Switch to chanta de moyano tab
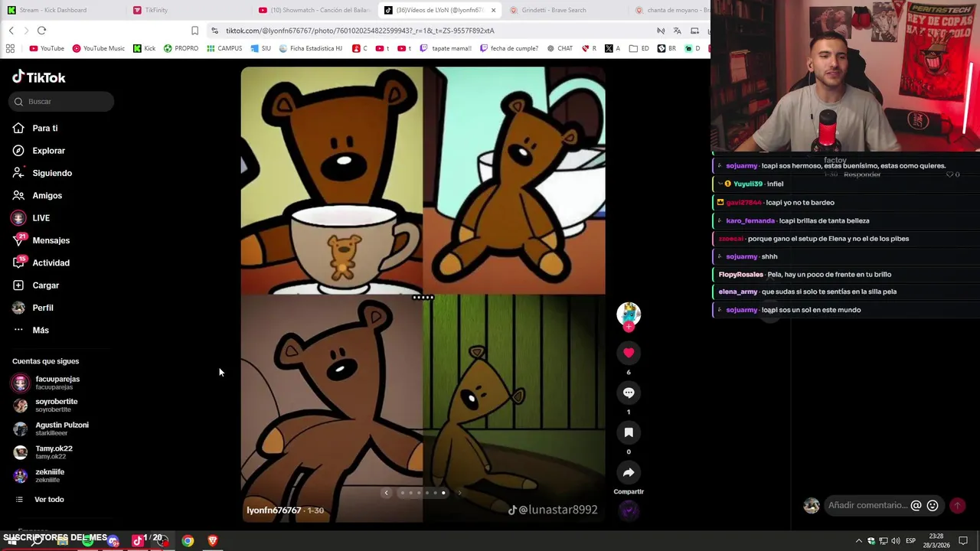The image size is (980, 551). coord(672,10)
